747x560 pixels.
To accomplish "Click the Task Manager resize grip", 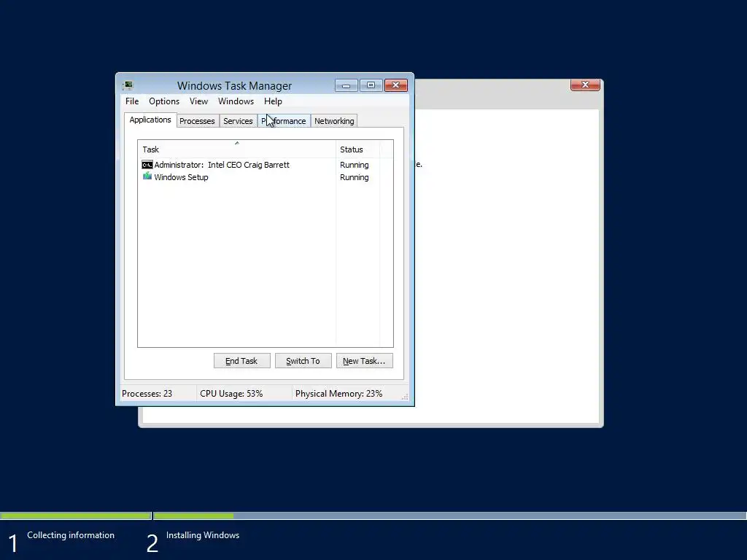I will click(x=404, y=397).
